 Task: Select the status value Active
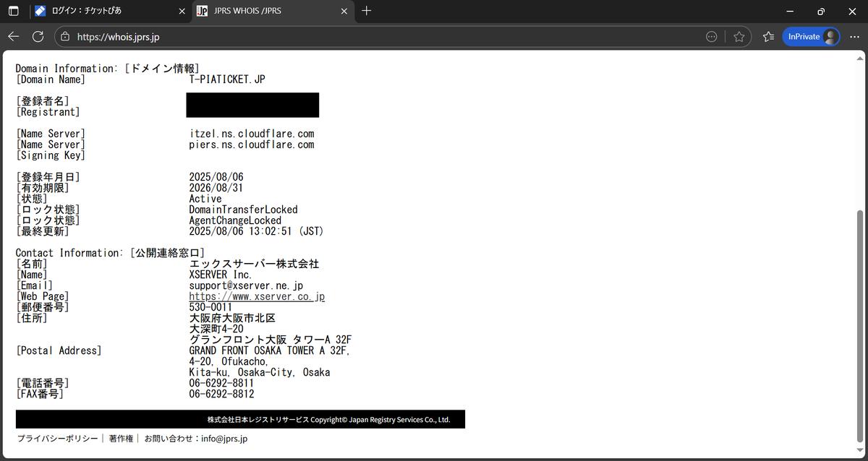[x=205, y=199]
